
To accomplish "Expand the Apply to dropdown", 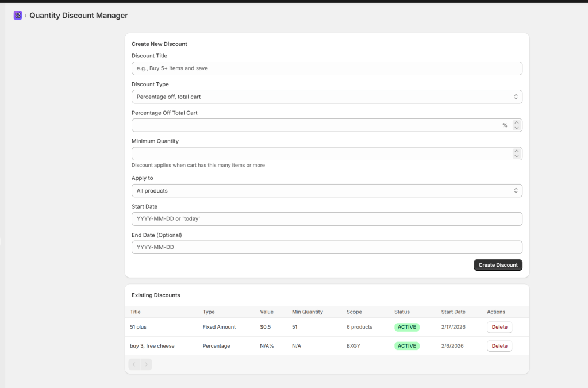I will [326, 190].
